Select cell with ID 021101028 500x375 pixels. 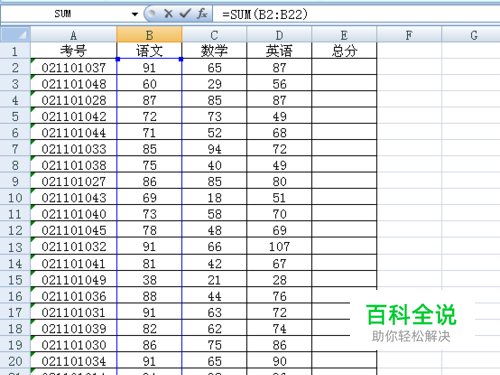(74, 100)
